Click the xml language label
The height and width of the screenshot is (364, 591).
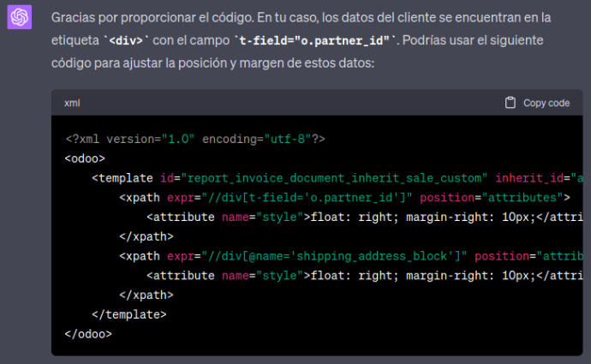tap(72, 103)
